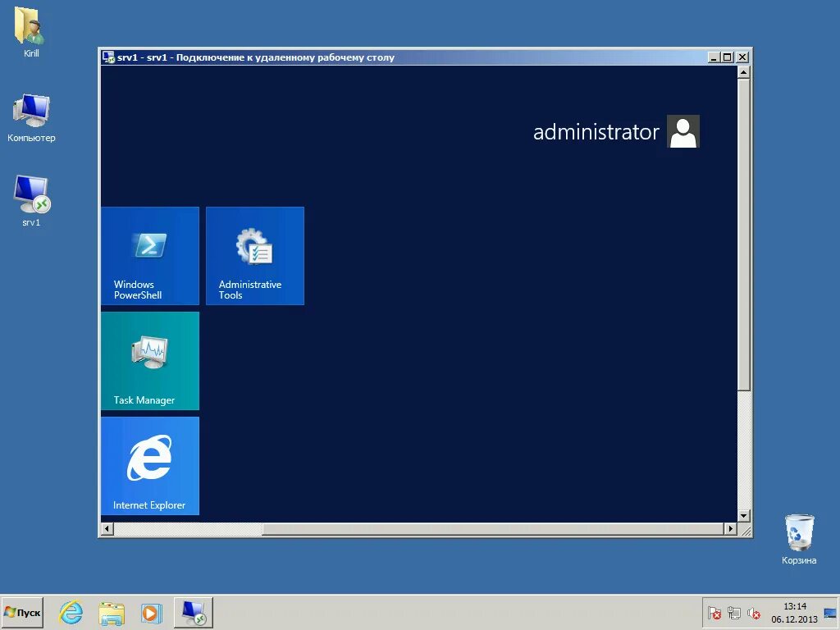
Task: Open the Windows PowerShell tile
Action: tap(150, 256)
